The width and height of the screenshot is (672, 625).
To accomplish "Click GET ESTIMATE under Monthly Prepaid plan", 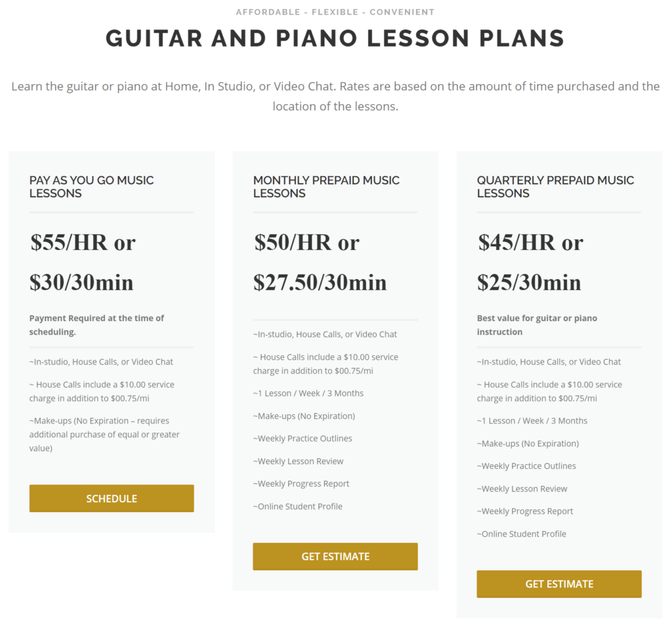I will 335,557.
